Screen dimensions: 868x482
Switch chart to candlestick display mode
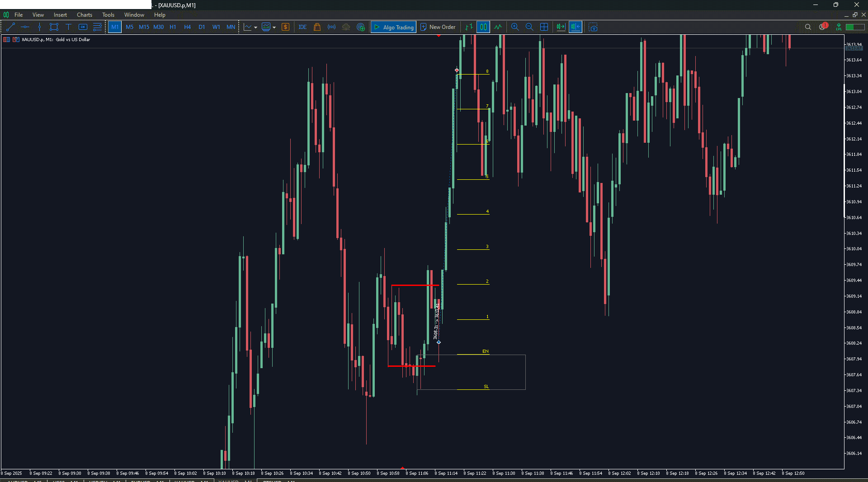[483, 27]
